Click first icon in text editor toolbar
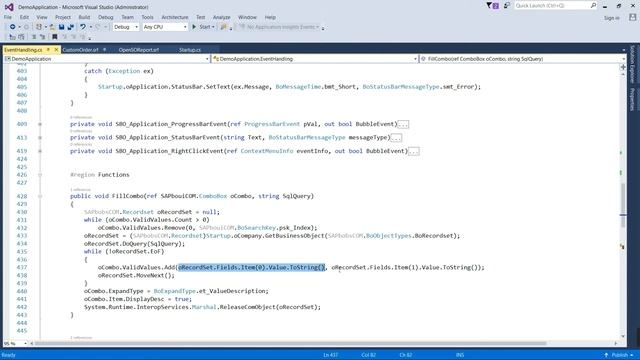This screenshot has width=640, height=360. [x=12, y=37]
